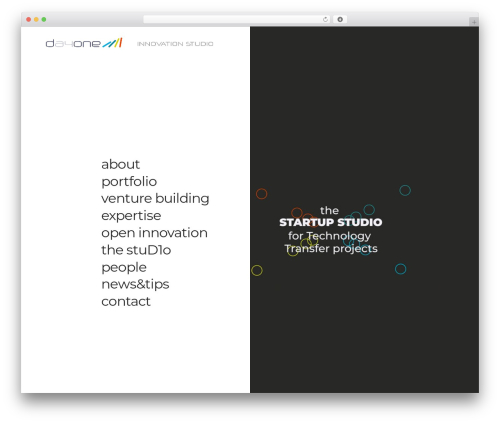Viewport: 500px width, 423px height.
Task: Open the expertise section
Action: (x=131, y=216)
